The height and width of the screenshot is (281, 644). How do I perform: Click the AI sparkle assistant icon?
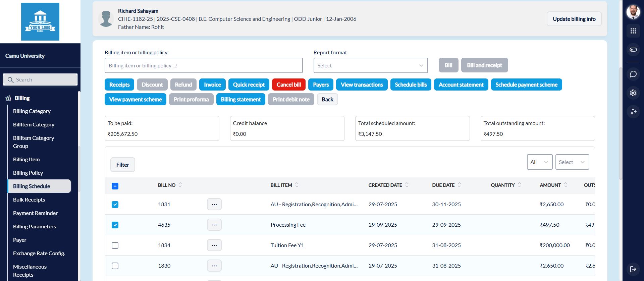pos(633,112)
